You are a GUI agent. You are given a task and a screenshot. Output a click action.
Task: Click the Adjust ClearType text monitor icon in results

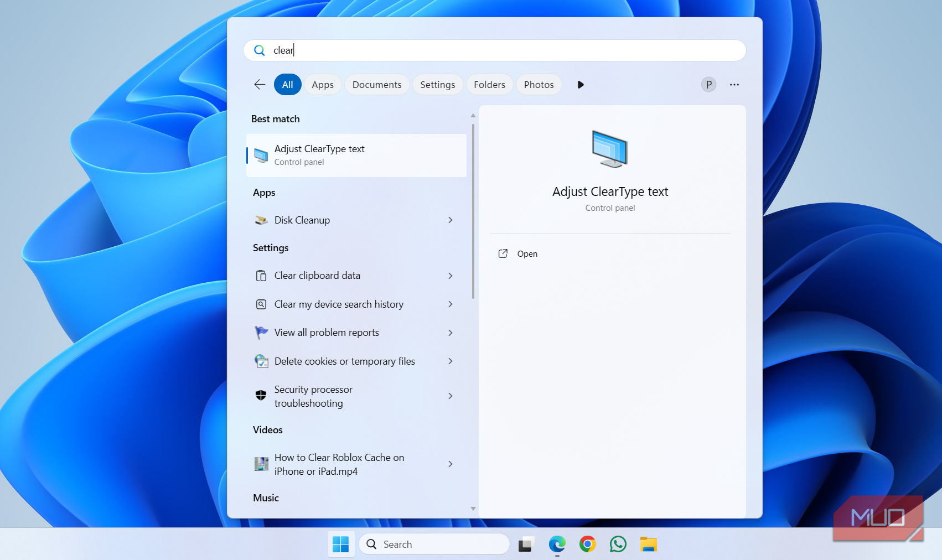coord(261,155)
